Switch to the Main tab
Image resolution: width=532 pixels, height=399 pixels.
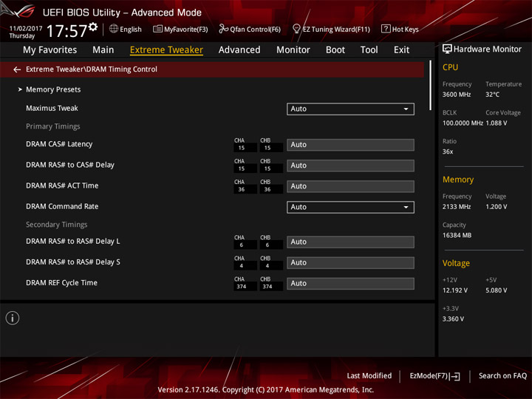point(103,50)
